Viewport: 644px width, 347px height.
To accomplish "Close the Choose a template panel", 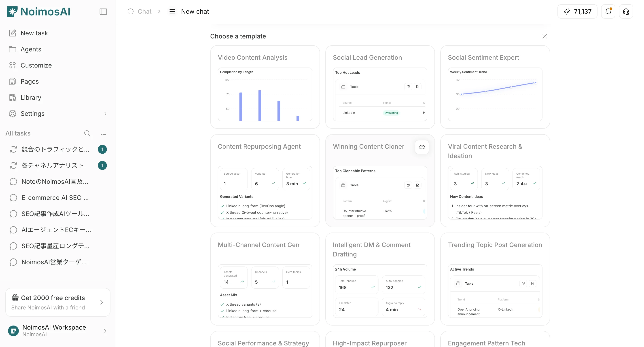I will 545,36.
